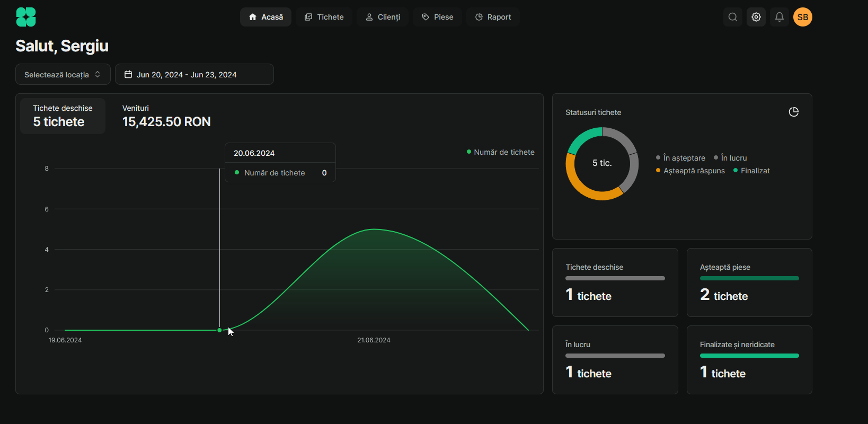The width and height of the screenshot is (868, 424).
Task: Toggle the Număr de tichete chart legend
Action: (x=501, y=152)
